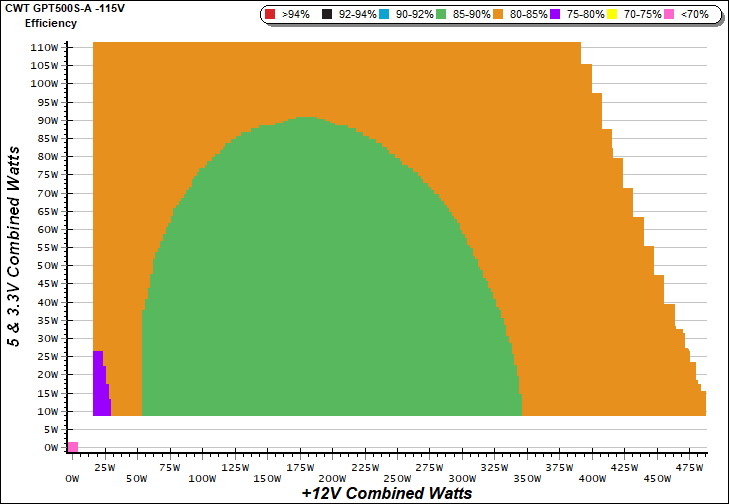This screenshot has width=729, height=504.
Task: Click the chart title CWT GPT500S-A -115V
Action: (59, 8)
